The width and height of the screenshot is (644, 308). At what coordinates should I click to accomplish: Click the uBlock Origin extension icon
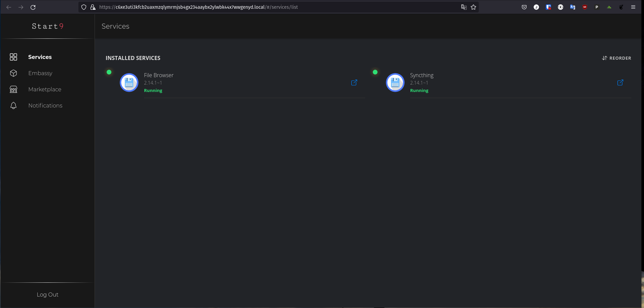click(585, 7)
